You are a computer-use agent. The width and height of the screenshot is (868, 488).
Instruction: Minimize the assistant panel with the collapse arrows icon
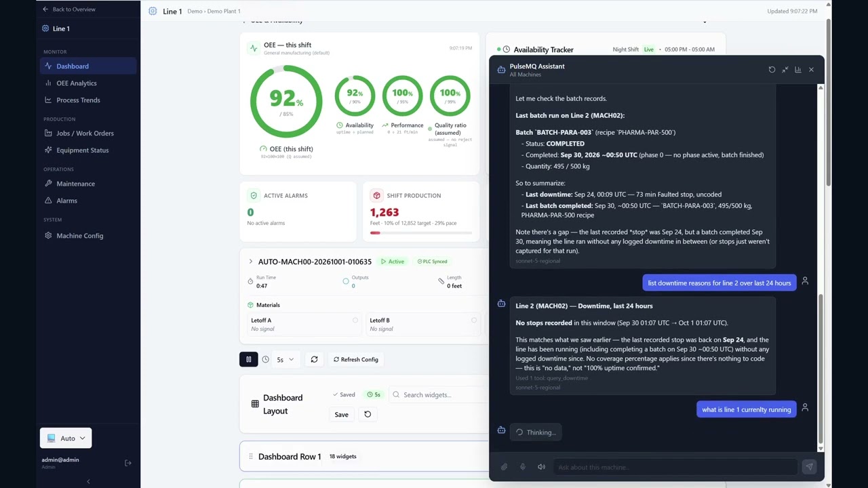[785, 70]
